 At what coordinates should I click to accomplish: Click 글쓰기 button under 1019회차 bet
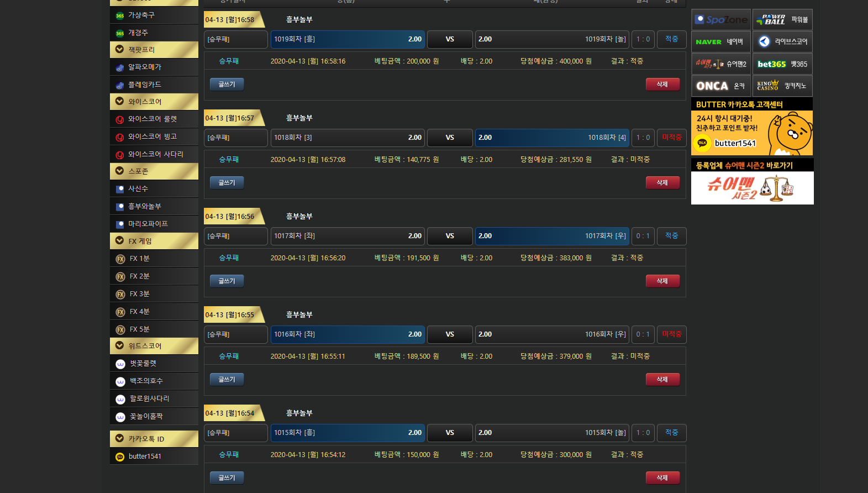227,85
